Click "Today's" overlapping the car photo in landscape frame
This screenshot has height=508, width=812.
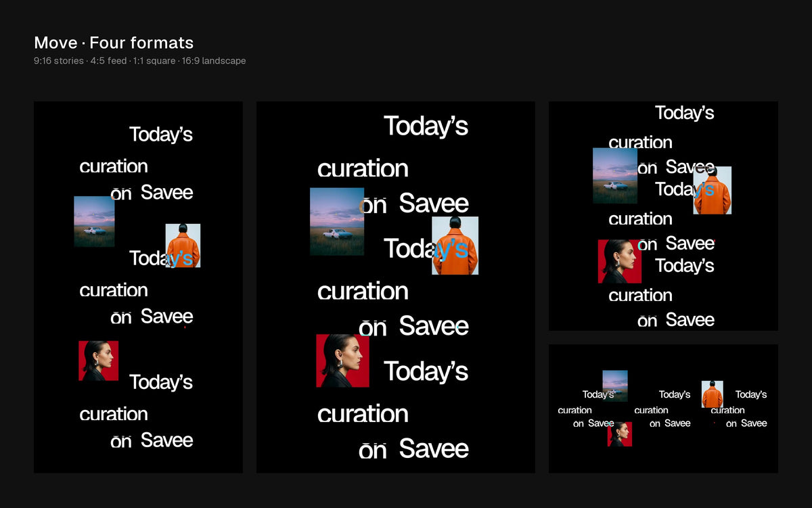click(598, 394)
